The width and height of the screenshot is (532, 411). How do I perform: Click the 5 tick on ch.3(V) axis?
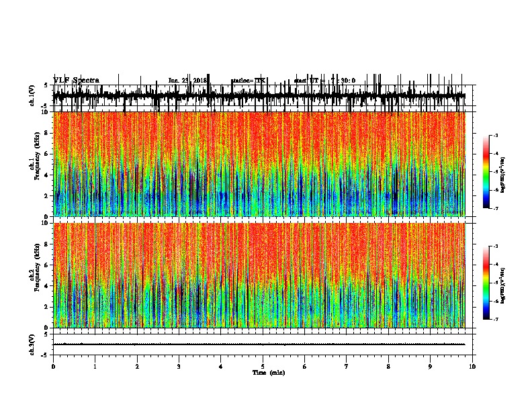[46, 334]
